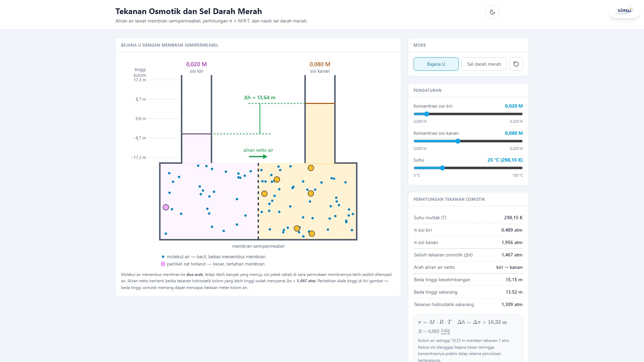
Task: Click the Suhu temperature slider handle
Action: pyautogui.click(x=442, y=168)
